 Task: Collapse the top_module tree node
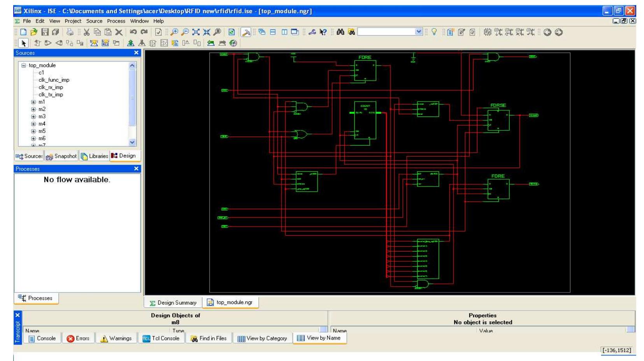click(x=24, y=65)
